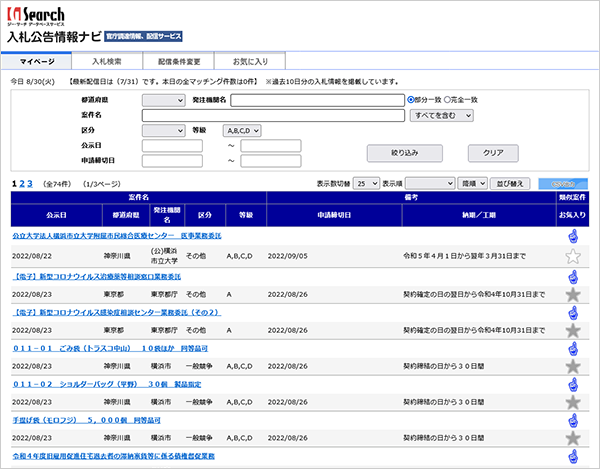
Task: Click the G-Search logo
Action: point(36,16)
